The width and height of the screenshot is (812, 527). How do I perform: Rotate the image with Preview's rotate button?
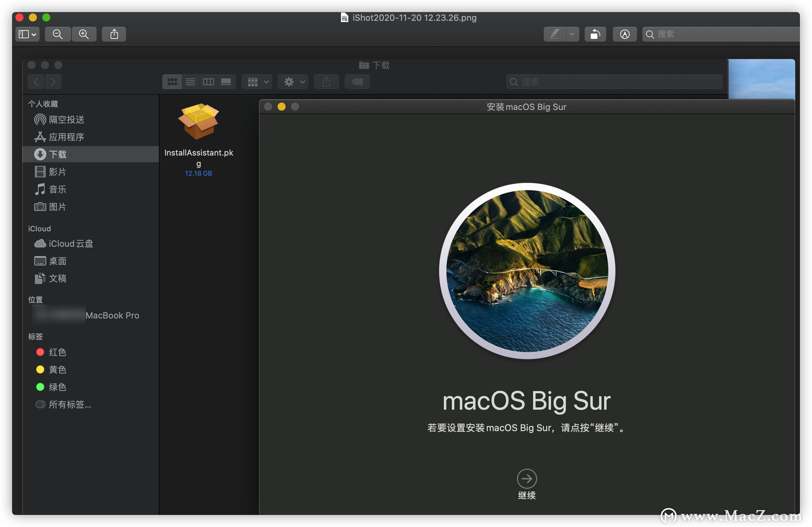(595, 34)
